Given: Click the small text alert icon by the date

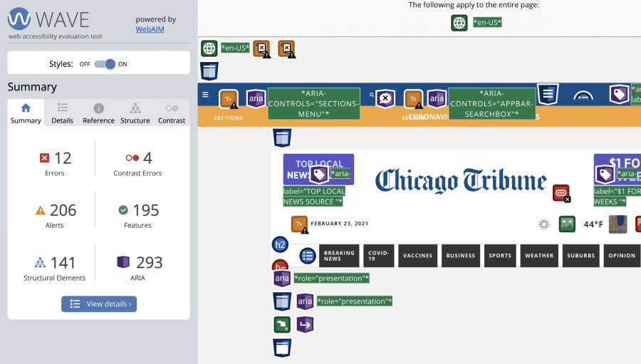Looking at the screenshot, I should coord(300,224).
